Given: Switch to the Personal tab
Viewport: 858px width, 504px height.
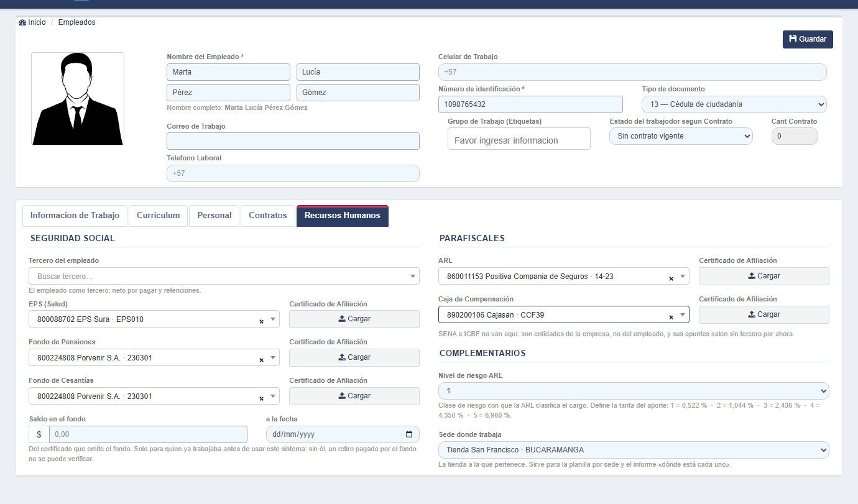Looking at the screenshot, I should point(214,216).
